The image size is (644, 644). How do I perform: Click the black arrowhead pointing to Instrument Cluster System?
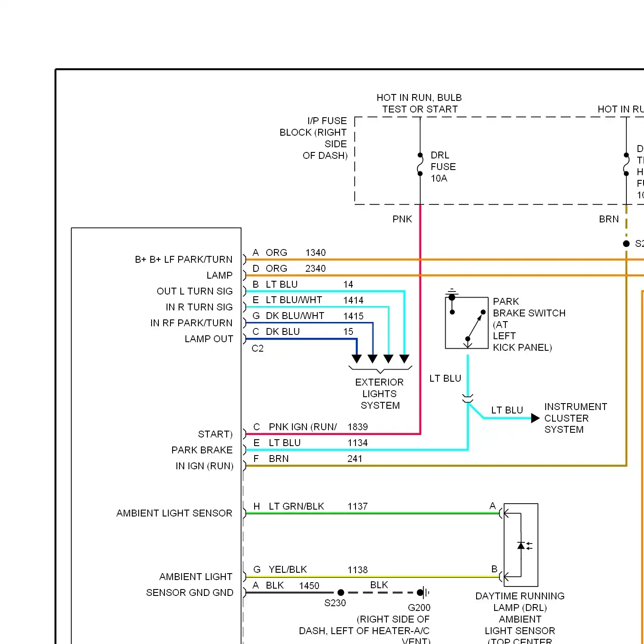pos(535,418)
